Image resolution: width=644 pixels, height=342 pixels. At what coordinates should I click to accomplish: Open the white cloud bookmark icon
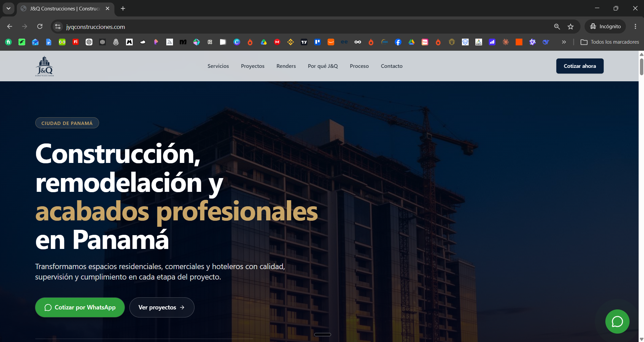(x=143, y=42)
